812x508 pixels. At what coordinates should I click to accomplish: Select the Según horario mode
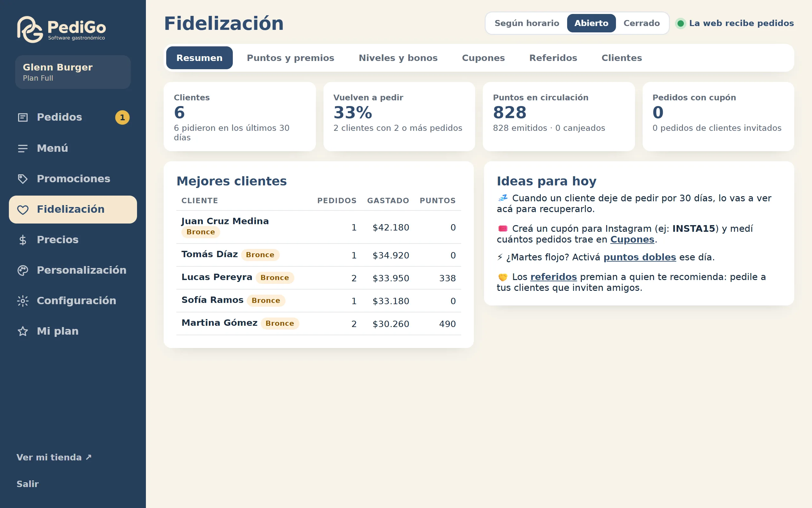[x=527, y=23]
